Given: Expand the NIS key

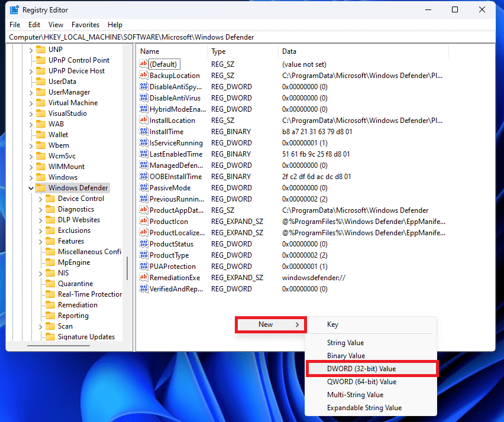Looking at the screenshot, I should [x=40, y=273].
